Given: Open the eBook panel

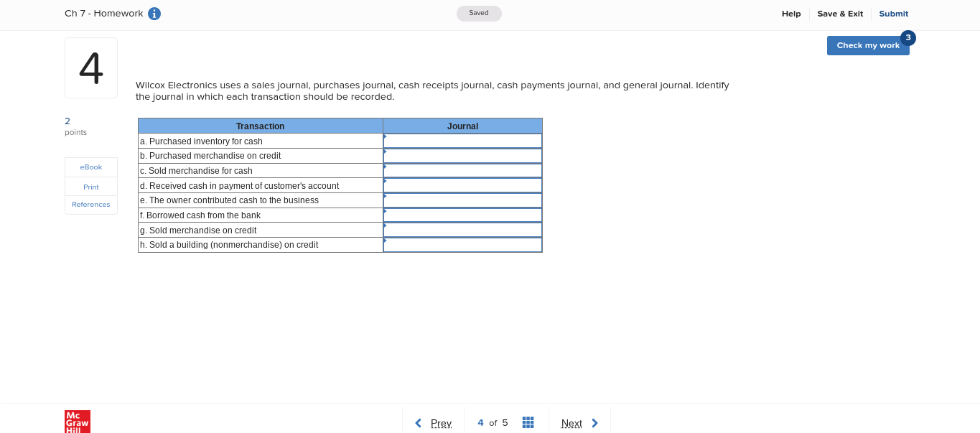Looking at the screenshot, I should coord(90,167).
